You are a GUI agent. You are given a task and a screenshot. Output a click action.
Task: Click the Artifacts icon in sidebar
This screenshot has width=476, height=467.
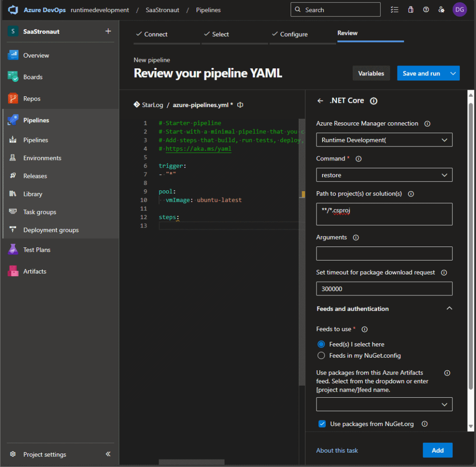point(13,271)
